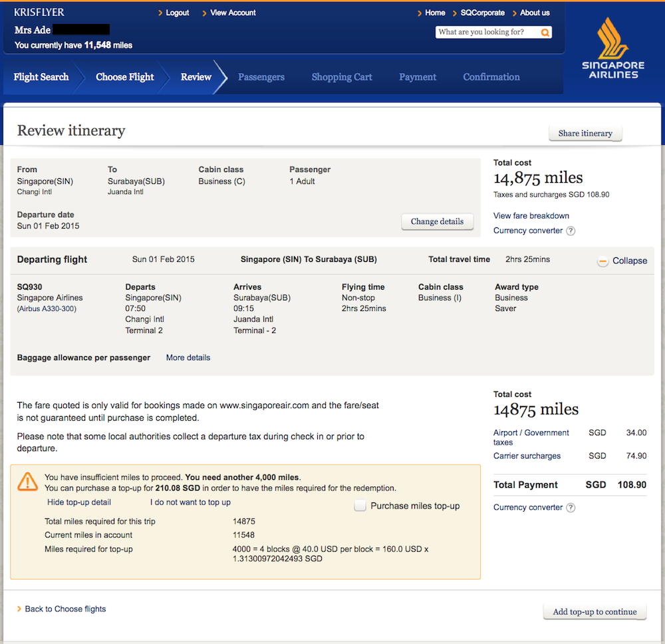This screenshot has height=644, width=665.
Task: Click the KRISFLYER heading
Action: point(39,12)
